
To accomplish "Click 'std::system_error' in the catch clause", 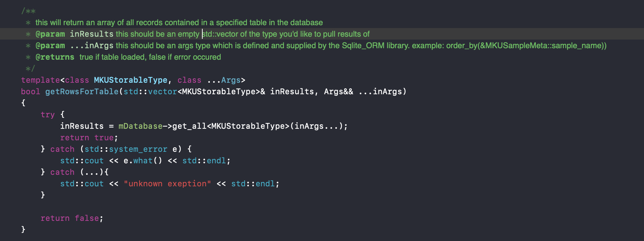I will coord(126,149).
